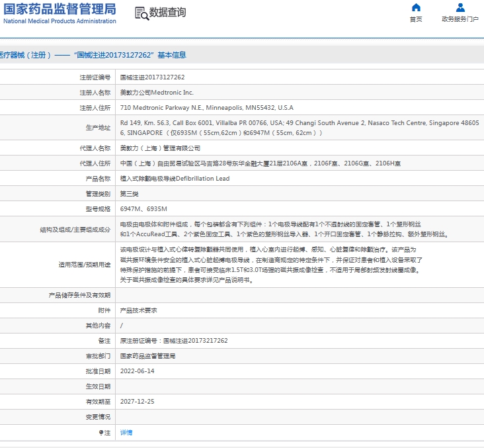Select model specification 6947M、6935M
484x448 pixels.
pyautogui.click(x=143, y=209)
